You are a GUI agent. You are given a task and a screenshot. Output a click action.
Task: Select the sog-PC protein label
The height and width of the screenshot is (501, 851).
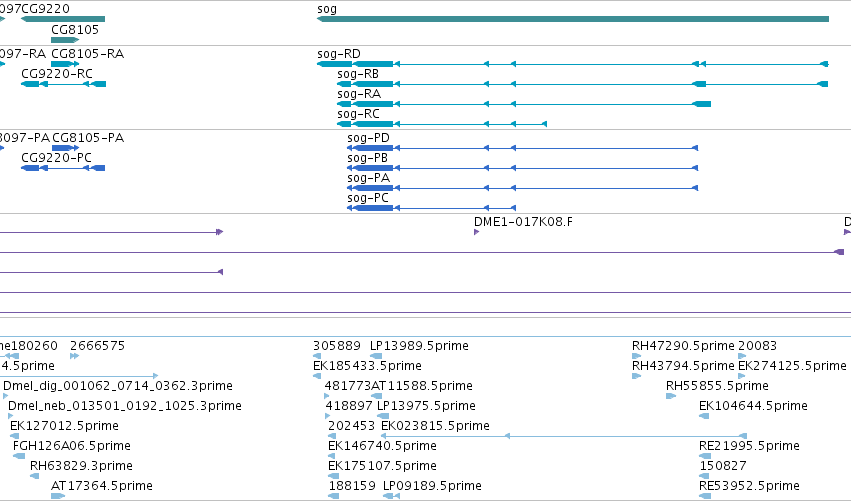pyautogui.click(x=368, y=198)
